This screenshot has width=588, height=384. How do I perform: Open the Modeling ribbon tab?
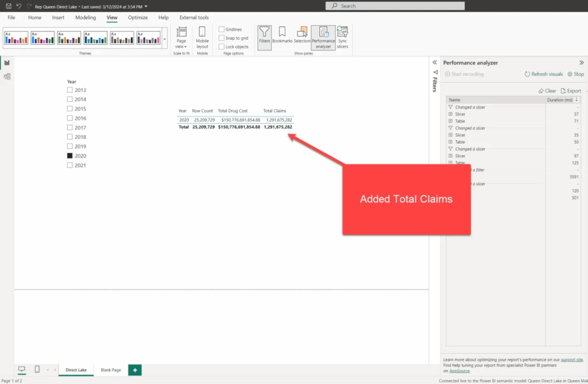pos(86,18)
